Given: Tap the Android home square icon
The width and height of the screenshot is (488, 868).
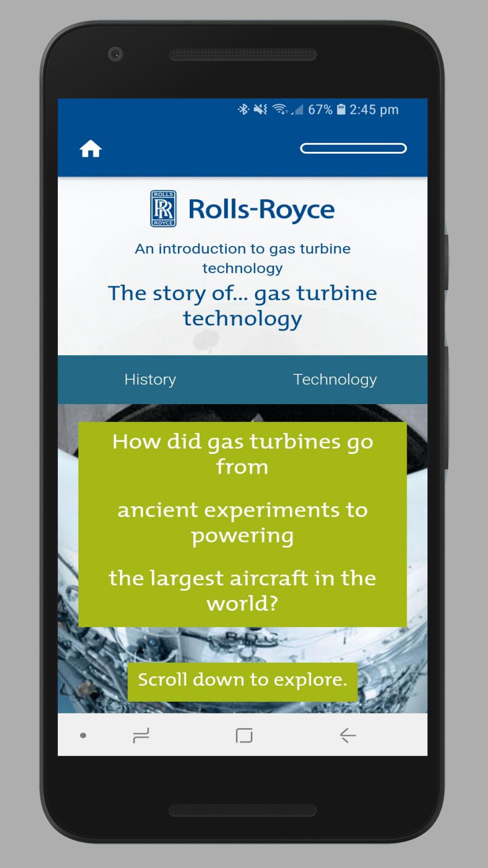Looking at the screenshot, I should tap(244, 736).
